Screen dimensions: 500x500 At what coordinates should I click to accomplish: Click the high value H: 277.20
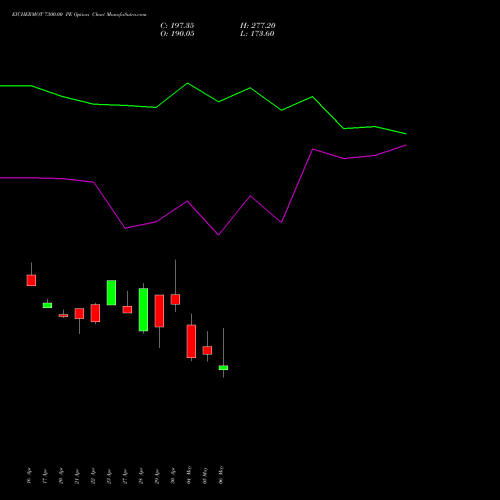coord(258,26)
